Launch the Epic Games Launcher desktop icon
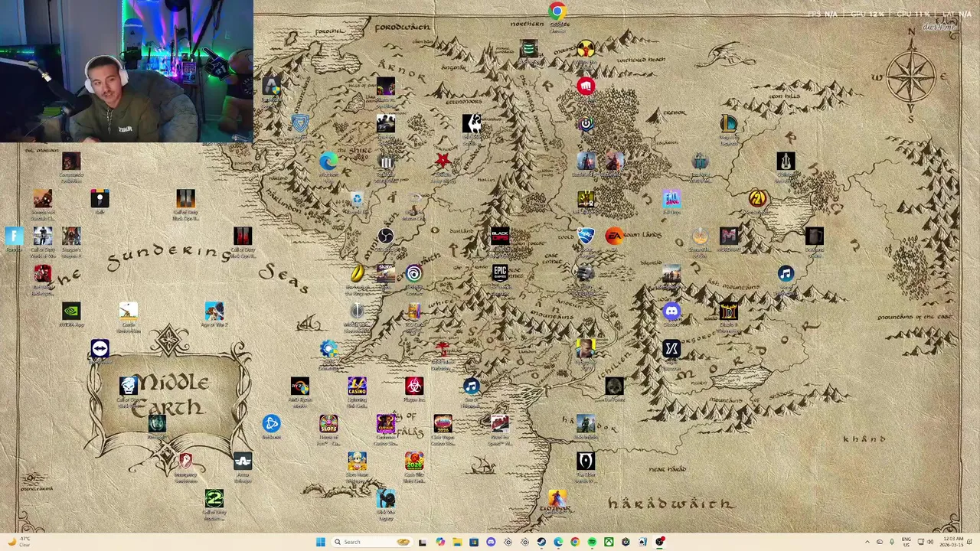980x551 pixels. pyautogui.click(x=500, y=274)
